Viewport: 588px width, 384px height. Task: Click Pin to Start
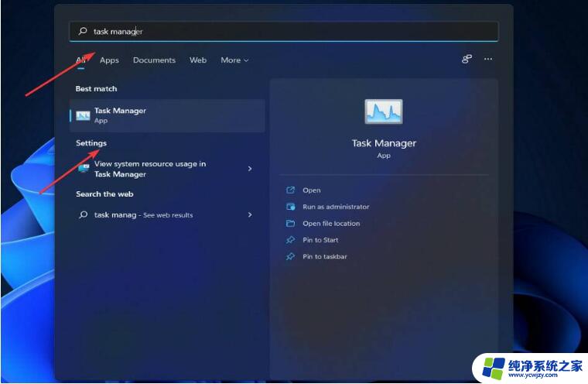pos(320,240)
